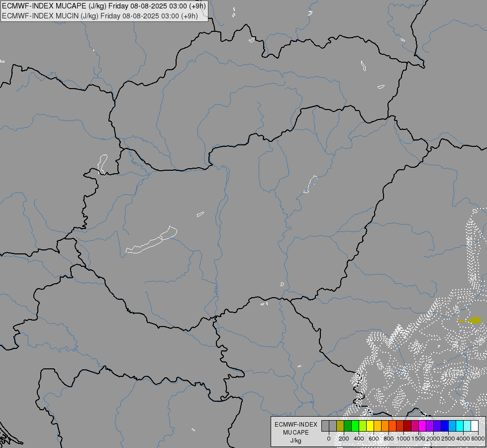Screen dimensions: 487x448
Task: Select the pure yellow legend swatch
Action: click(370, 426)
